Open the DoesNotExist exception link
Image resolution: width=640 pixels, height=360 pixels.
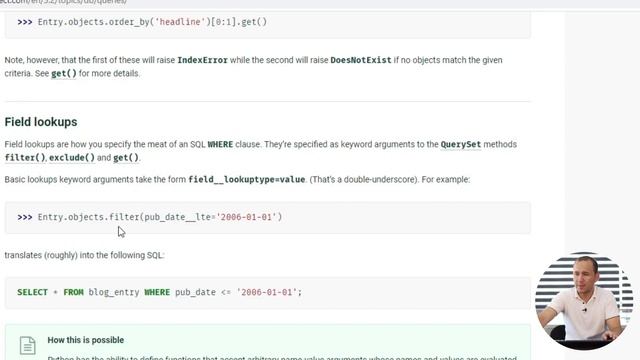coord(360,60)
